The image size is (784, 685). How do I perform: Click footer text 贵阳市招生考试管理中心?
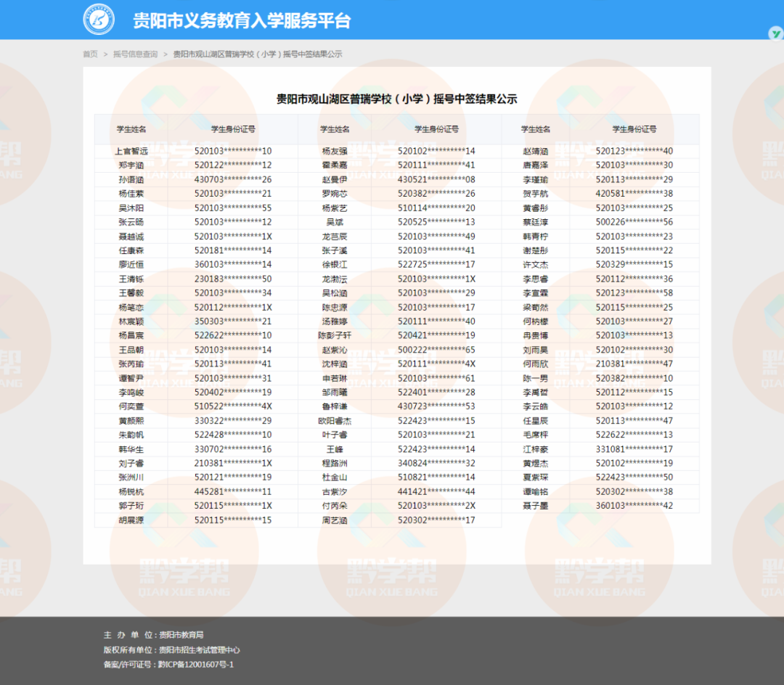pos(200,650)
